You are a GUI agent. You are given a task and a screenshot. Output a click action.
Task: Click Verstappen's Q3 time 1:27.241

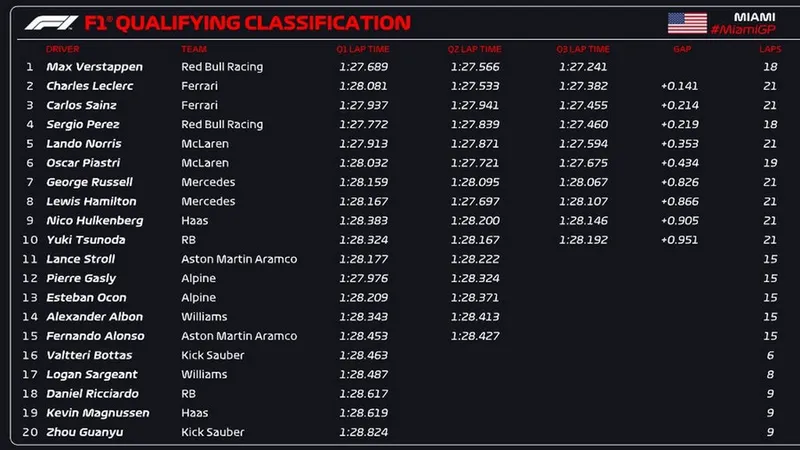pyautogui.click(x=583, y=67)
